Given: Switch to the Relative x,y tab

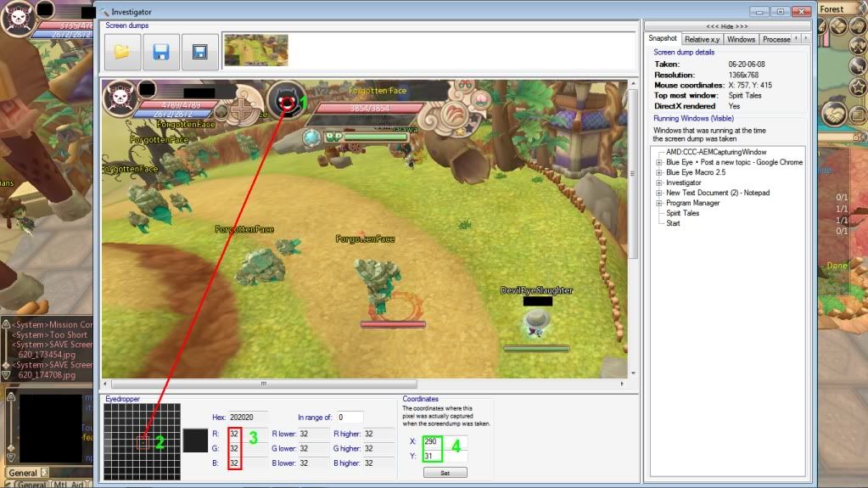Looking at the screenshot, I should [702, 39].
